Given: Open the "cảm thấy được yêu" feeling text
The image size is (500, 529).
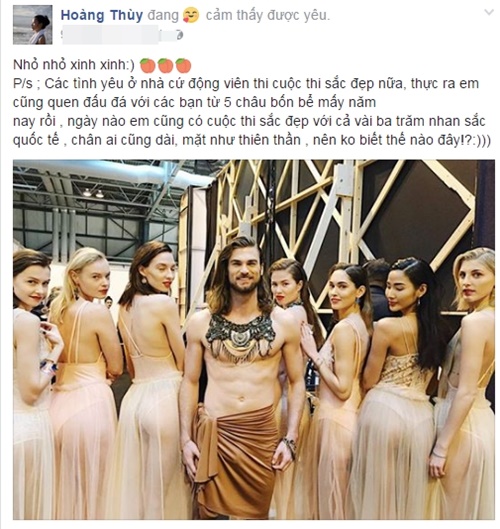Looking at the screenshot, I should coord(268,15).
